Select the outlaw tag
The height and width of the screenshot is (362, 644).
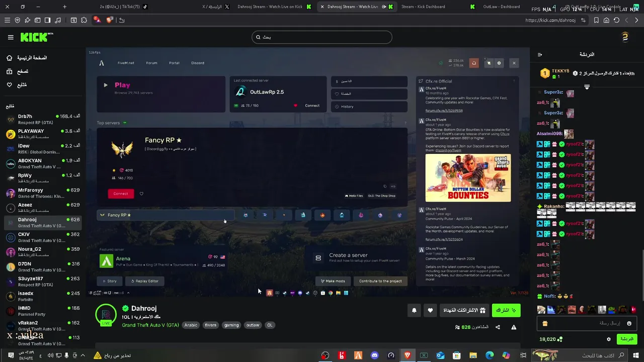tap(253, 325)
